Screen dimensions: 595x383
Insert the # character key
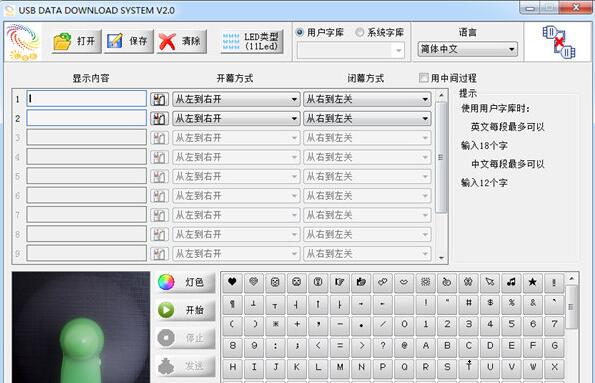468,303
